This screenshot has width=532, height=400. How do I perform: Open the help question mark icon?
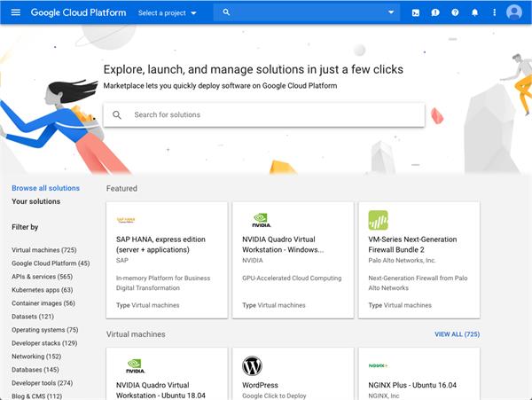[x=455, y=12]
